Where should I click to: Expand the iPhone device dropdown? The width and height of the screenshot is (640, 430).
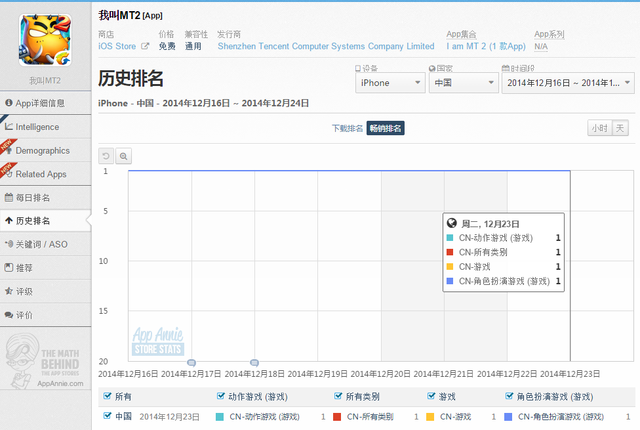pyautogui.click(x=390, y=83)
